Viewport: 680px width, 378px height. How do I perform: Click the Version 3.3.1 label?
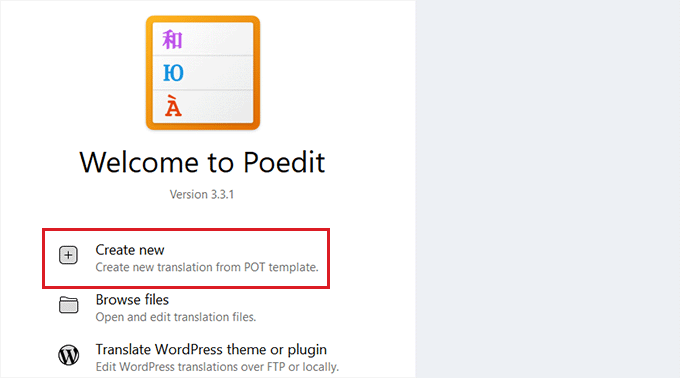click(x=202, y=194)
